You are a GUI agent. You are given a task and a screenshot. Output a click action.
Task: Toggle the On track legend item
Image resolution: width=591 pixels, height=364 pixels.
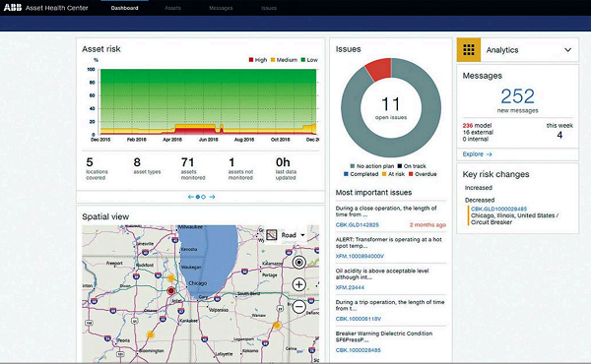(412, 166)
